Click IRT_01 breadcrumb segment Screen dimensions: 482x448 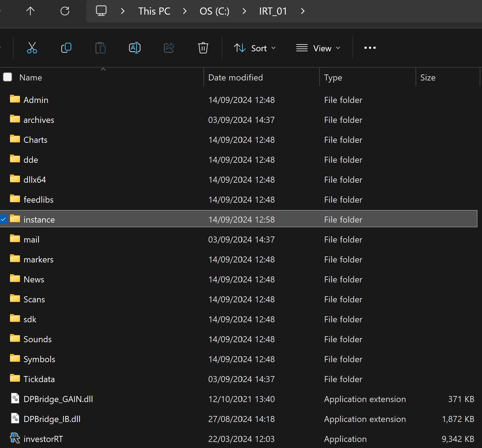coord(273,11)
